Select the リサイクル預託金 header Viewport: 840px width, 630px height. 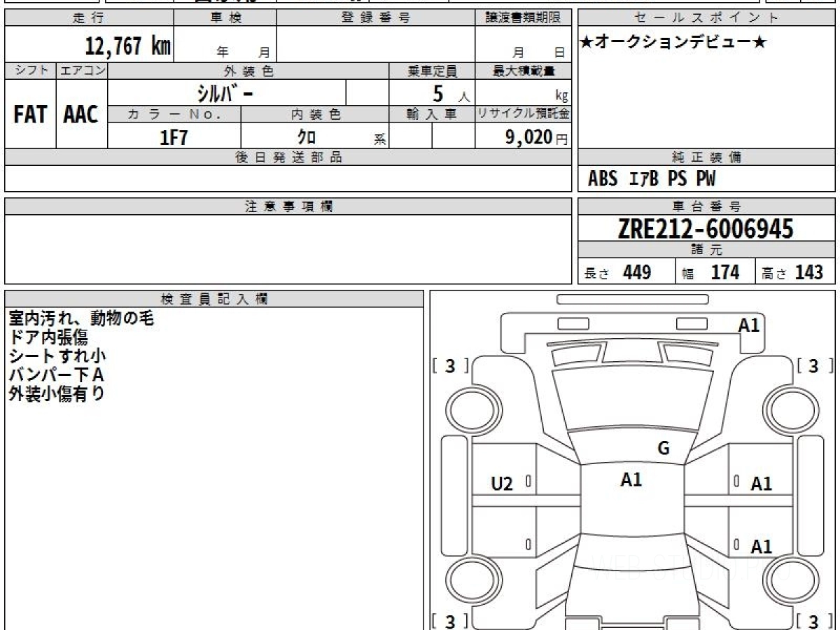(x=524, y=114)
